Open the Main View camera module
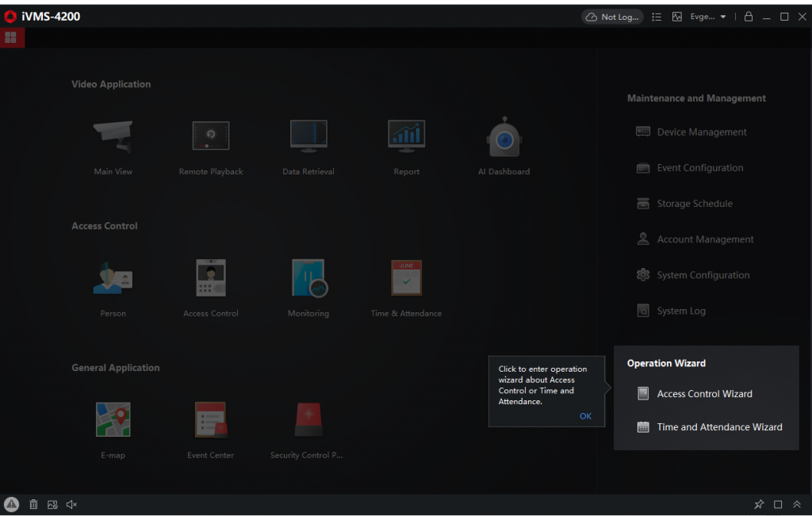812x516 pixels. pos(113,137)
